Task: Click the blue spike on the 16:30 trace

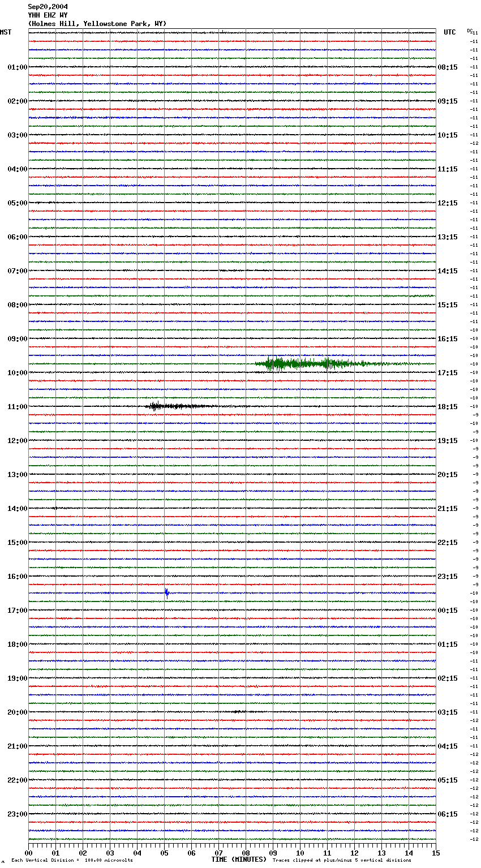Action: click(166, 593)
